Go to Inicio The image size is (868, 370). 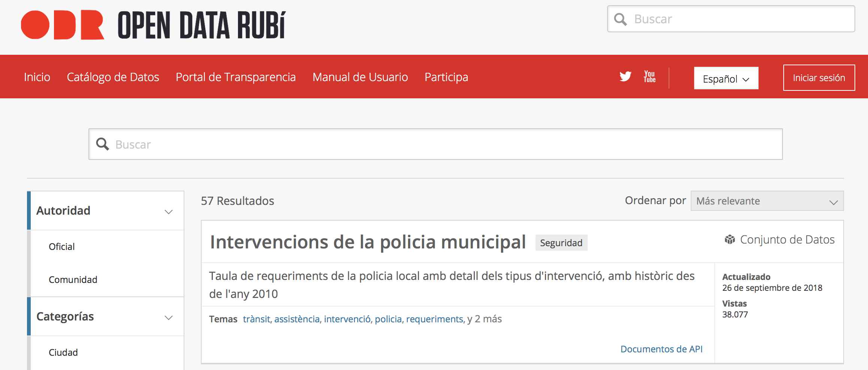coord(37,77)
